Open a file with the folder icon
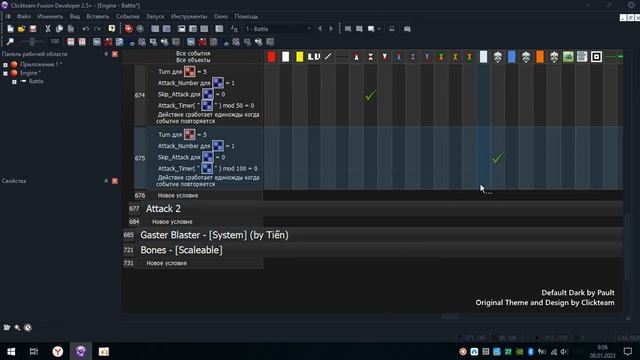Image resolution: width=640 pixels, height=360 pixels. 22,29
